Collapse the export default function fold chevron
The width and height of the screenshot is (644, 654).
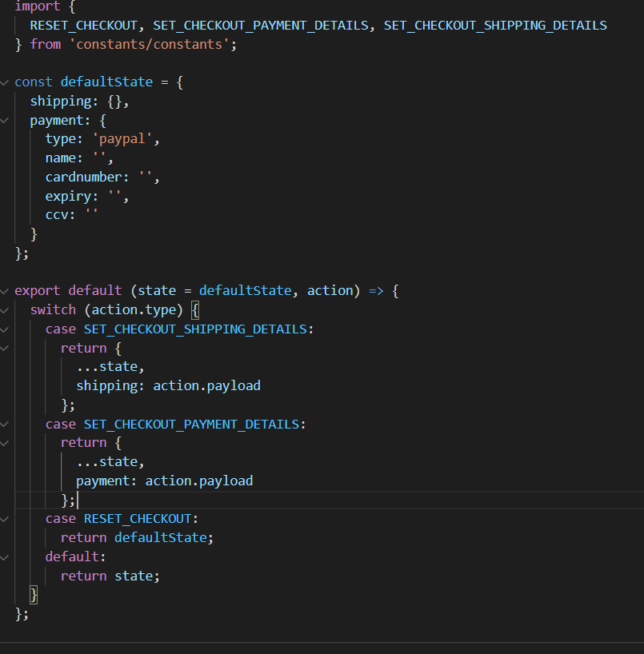pos(4,291)
